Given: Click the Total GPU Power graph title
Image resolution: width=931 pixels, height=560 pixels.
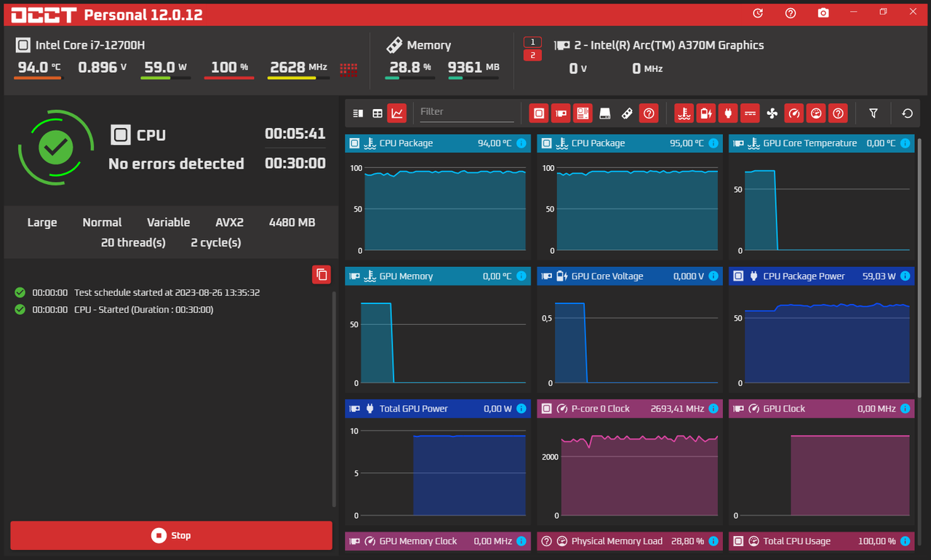Looking at the screenshot, I should [414, 409].
